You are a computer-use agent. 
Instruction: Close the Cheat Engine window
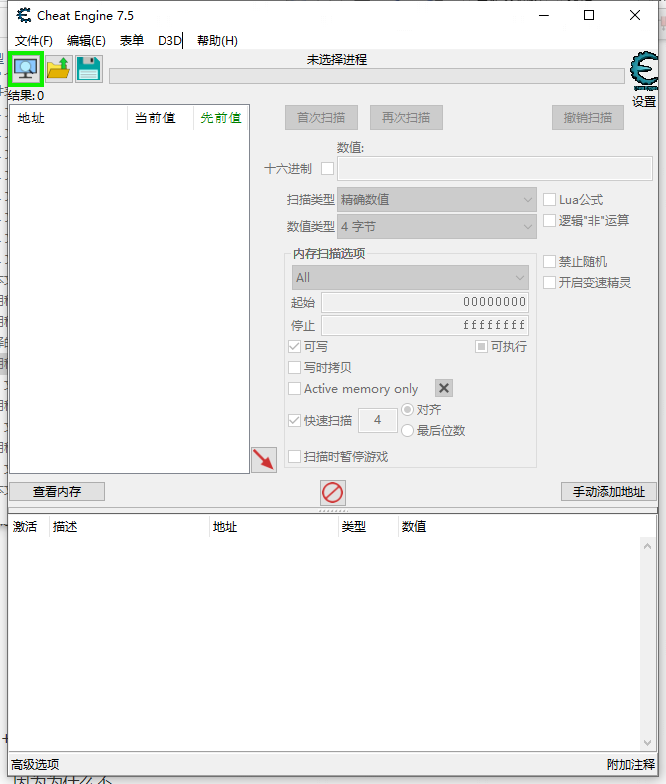click(x=635, y=16)
